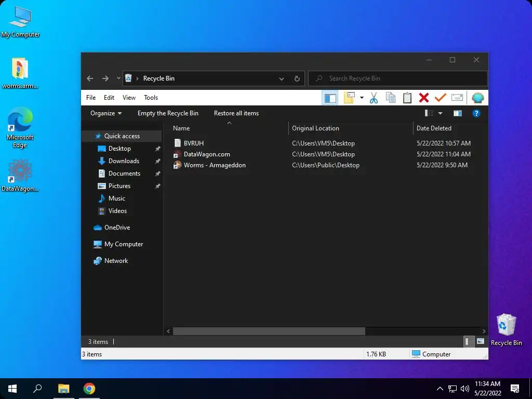This screenshot has width=532, height=399.
Task: Open the Tools menu
Action: [x=151, y=98]
